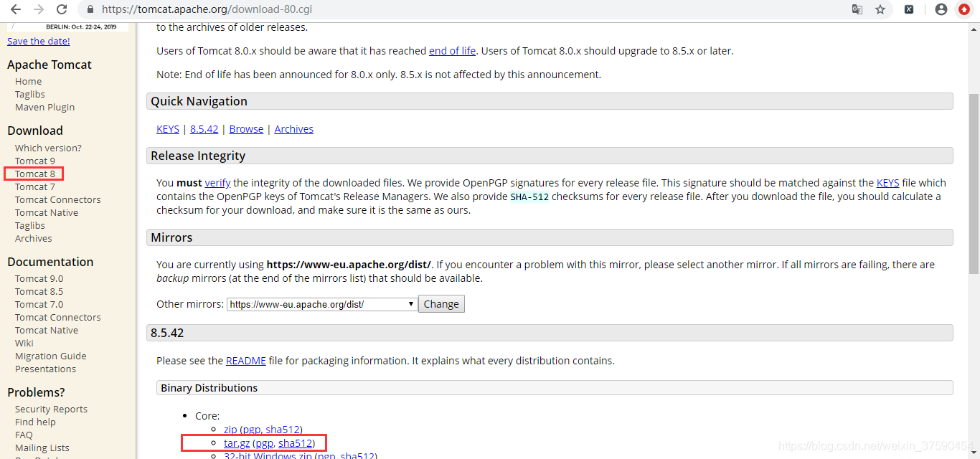This screenshot has width=980, height=459.
Task: Open KEYS in Quick Navigation
Action: point(168,129)
